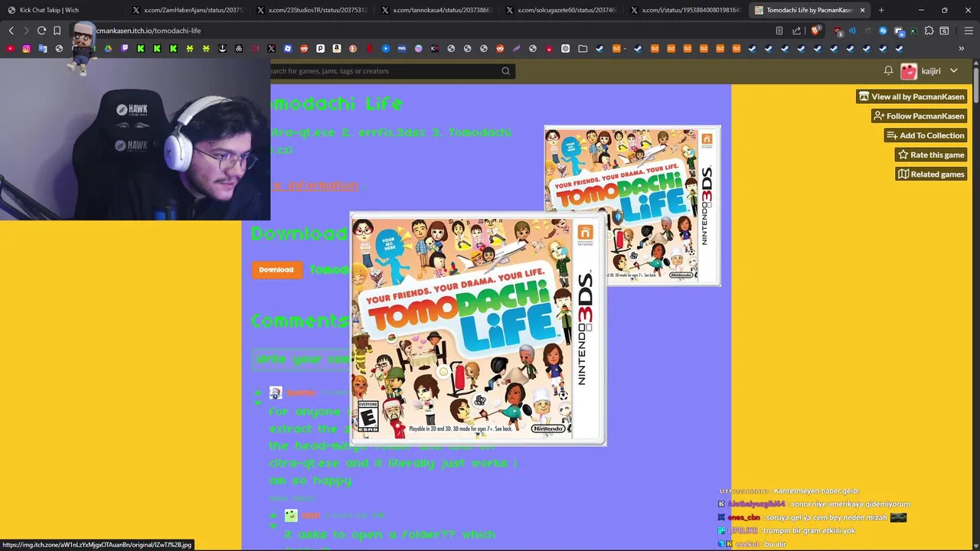
Task: Show hidden bookmarks with the double chevron
Action: (962, 49)
